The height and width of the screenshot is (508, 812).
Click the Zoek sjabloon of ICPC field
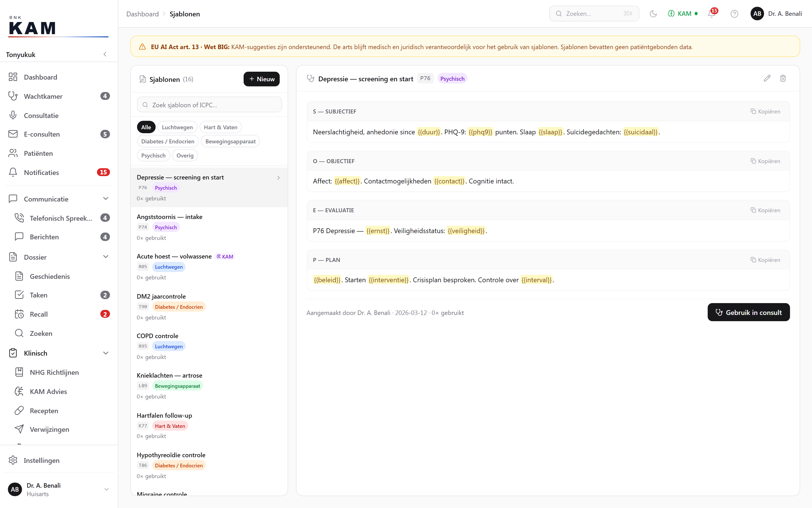209,105
